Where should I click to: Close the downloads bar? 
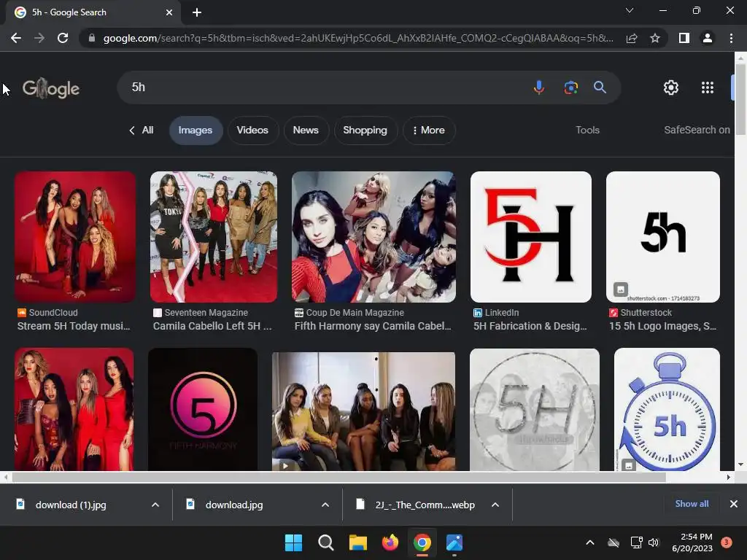click(x=734, y=504)
